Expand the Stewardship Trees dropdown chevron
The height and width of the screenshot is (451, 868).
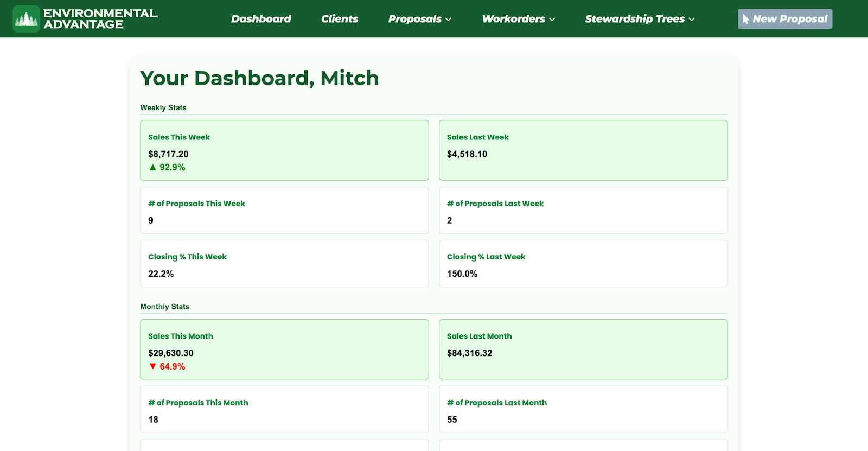point(692,20)
